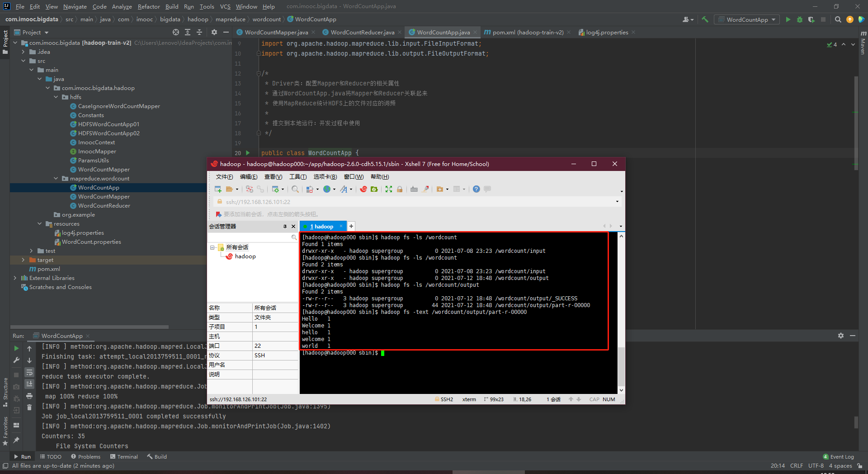Open the Refactor menu
Viewport: 868px width, 474px height.
pyautogui.click(x=149, y=6)
